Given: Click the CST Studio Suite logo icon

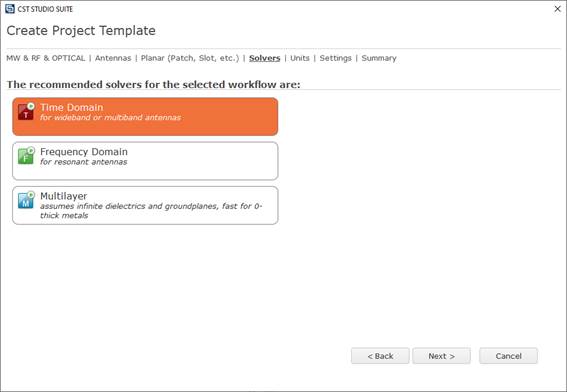Looking at the screenshot, I should pyautogui.click(x=10, y=9).
